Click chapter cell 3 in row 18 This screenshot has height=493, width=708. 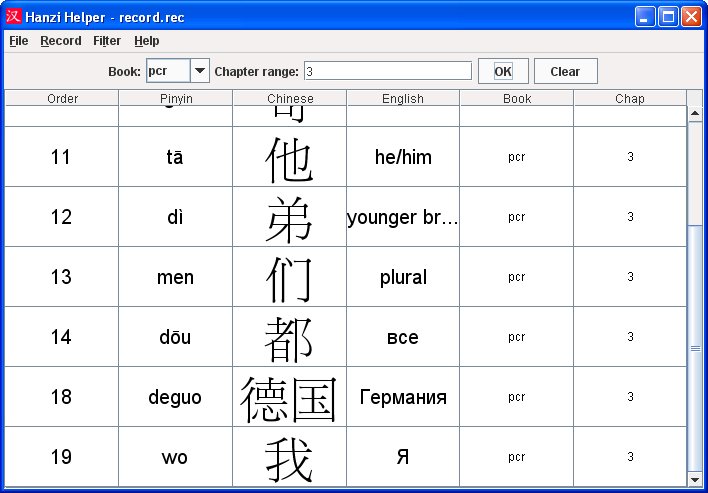(630, 397)
